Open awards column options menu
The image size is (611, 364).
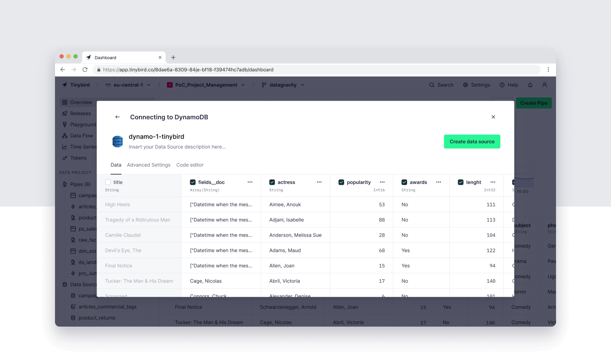(x=439, y=182)
